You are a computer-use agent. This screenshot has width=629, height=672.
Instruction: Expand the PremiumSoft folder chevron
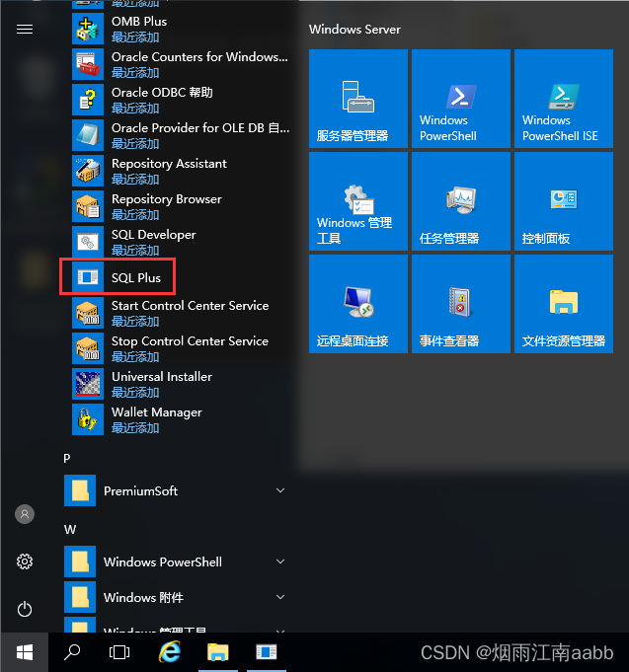[x=280, y=490]
